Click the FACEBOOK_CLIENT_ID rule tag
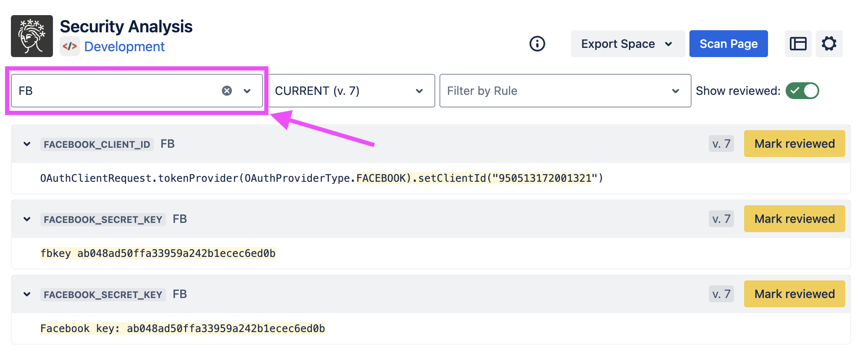The image size is (868, 361). click(x=97, y=144)
